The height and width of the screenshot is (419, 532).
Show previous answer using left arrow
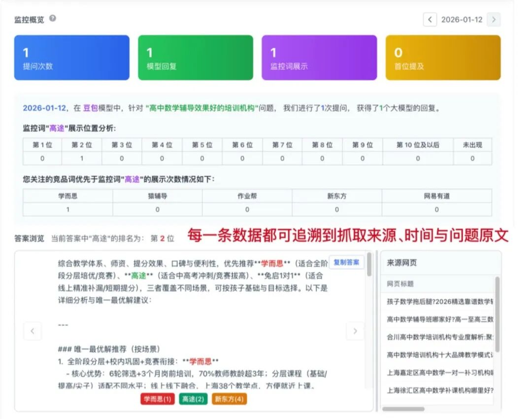pos(33,331)
